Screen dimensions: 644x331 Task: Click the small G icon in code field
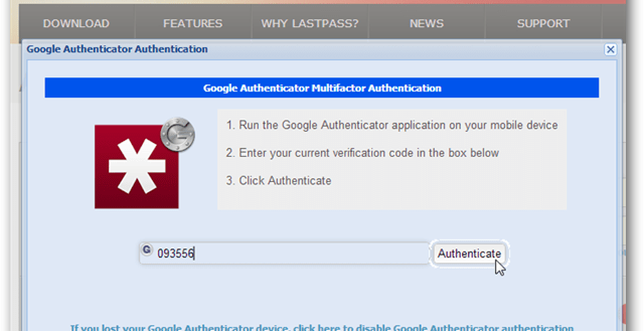pos(147,249)
